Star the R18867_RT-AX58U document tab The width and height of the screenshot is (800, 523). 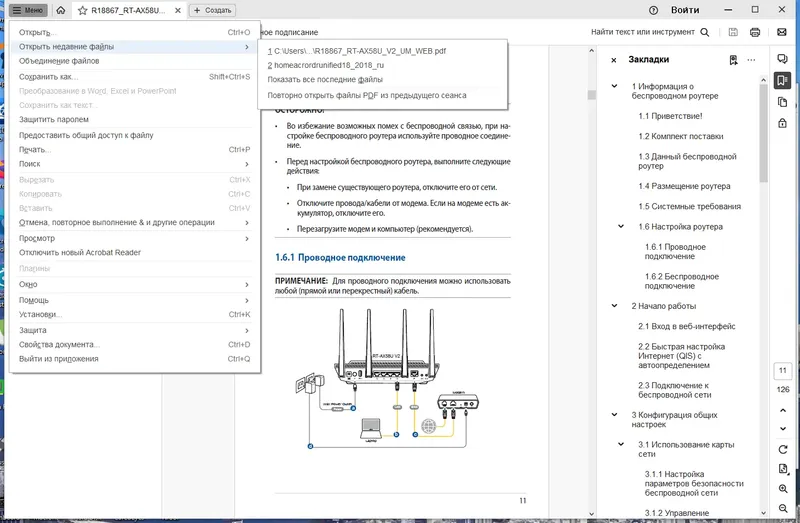pos(82,10)
